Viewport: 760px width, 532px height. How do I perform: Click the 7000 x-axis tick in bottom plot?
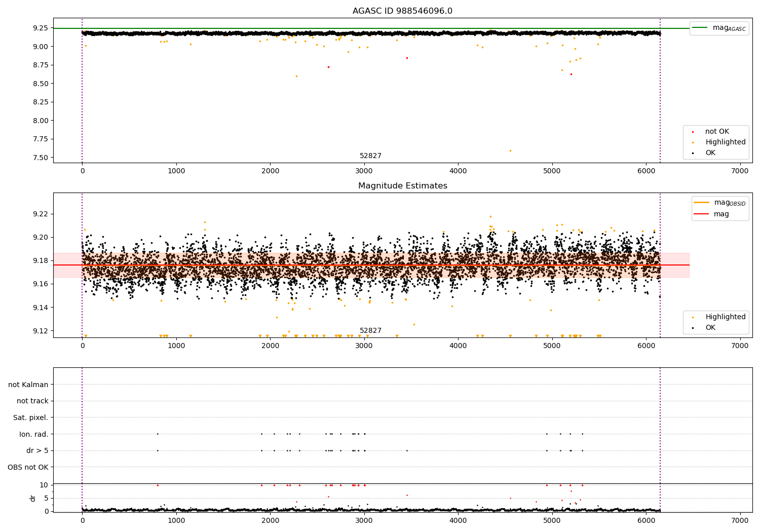(740, 520)
